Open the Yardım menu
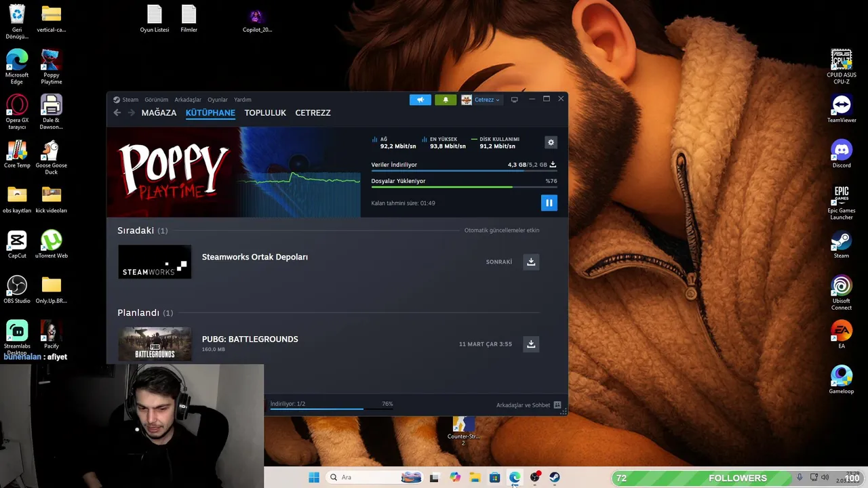 point(242,100)
